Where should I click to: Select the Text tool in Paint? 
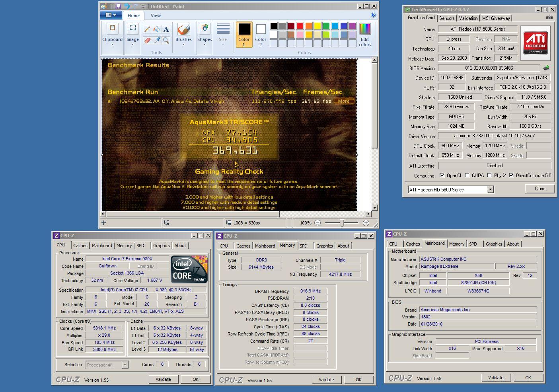click(x=166, y=29)
